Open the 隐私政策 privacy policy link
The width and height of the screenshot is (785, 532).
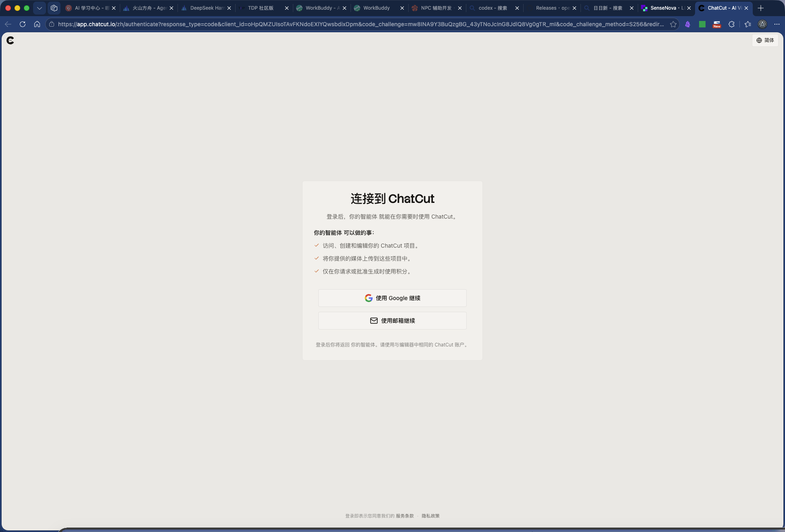coord(430,516)
